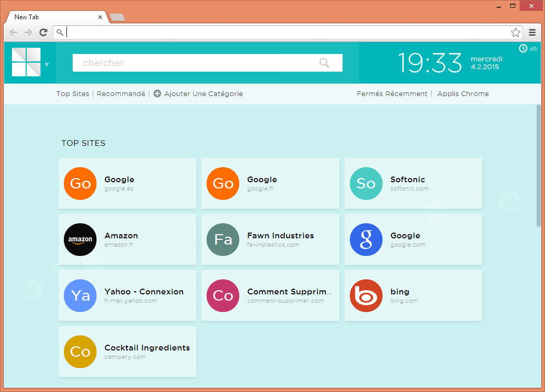
Task: Open the Google title for google.es
Action: point(119,180)
